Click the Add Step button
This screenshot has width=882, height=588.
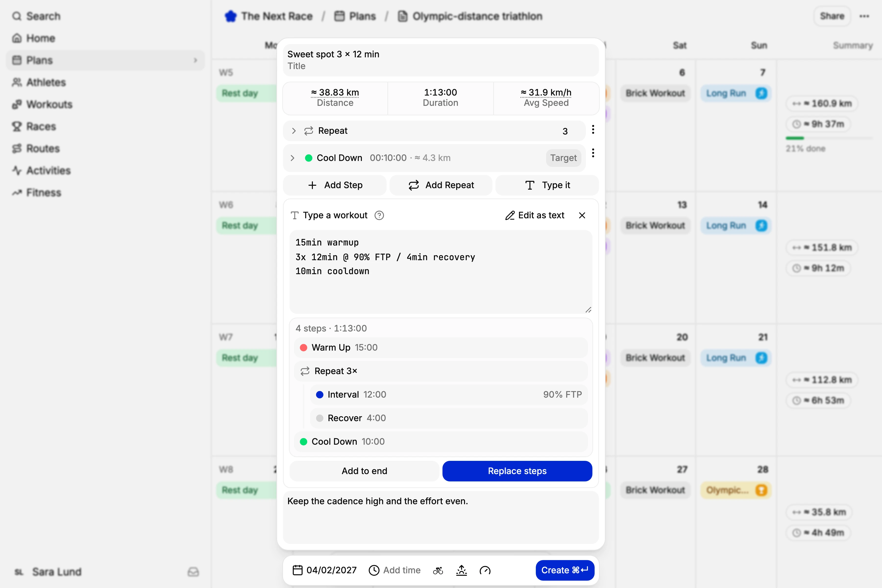[x=335, y=185]
